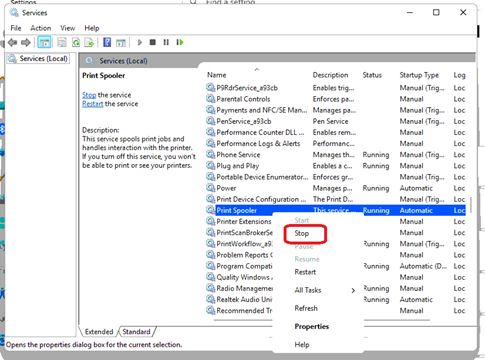Expand All Tasks submenu in context menu
Image resolution: width=485 pixels, height=360 pixels.
click(318, 290)
